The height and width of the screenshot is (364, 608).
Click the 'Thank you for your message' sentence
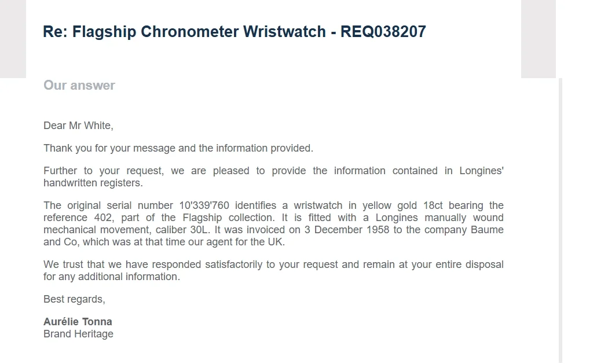pos(178,148)
